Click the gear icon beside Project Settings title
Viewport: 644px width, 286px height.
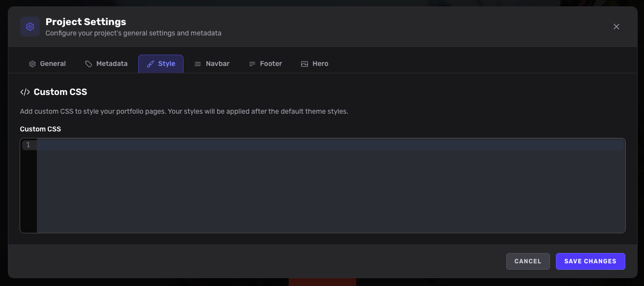click(x=30, y=26)
